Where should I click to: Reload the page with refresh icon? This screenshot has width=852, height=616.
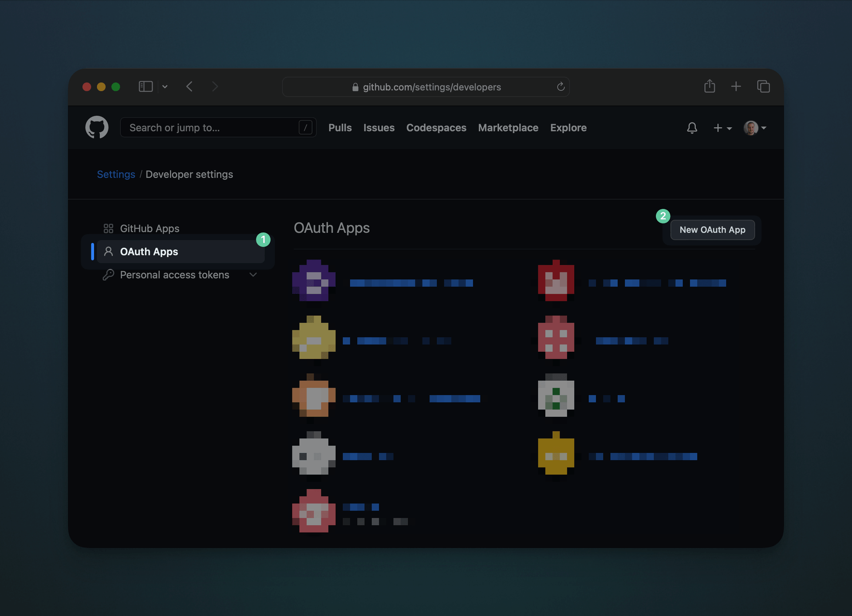pyautogui.click(x=560, y=87)
